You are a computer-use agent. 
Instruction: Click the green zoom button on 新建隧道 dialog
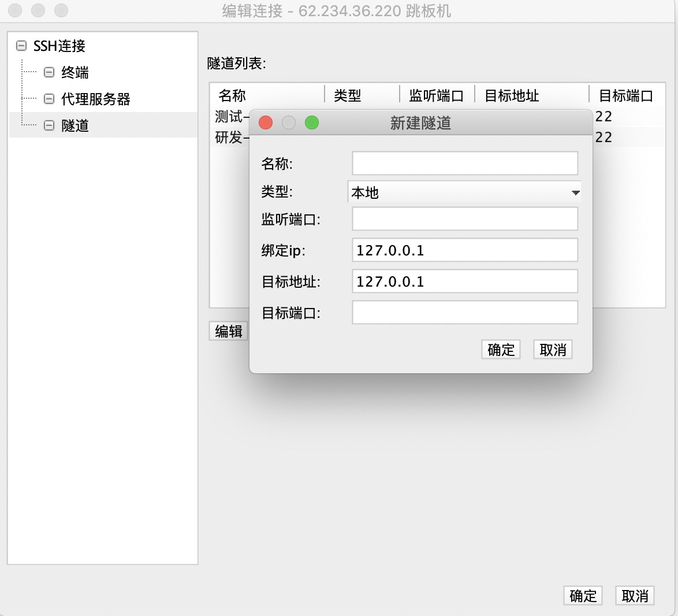coord(312,123)
